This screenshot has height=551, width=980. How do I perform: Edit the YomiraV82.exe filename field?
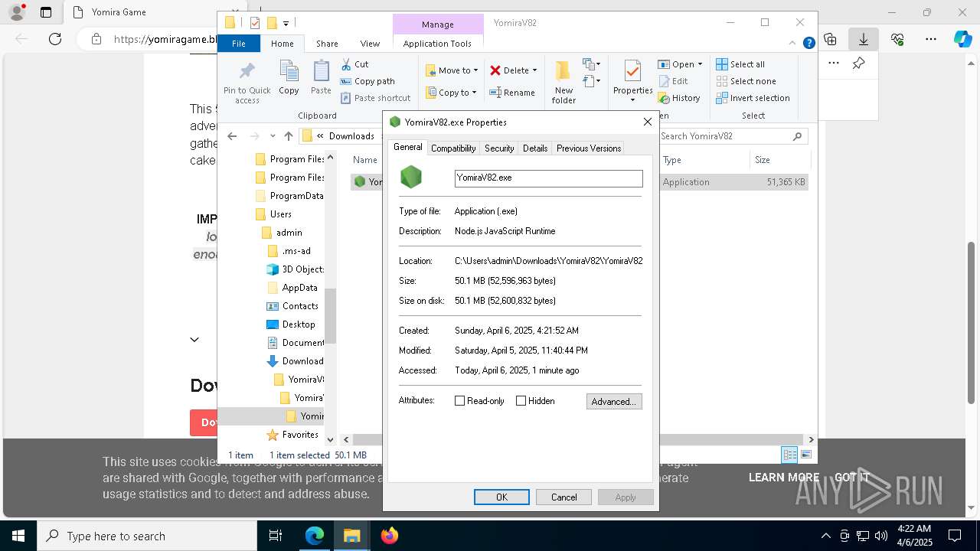(548, 178)
